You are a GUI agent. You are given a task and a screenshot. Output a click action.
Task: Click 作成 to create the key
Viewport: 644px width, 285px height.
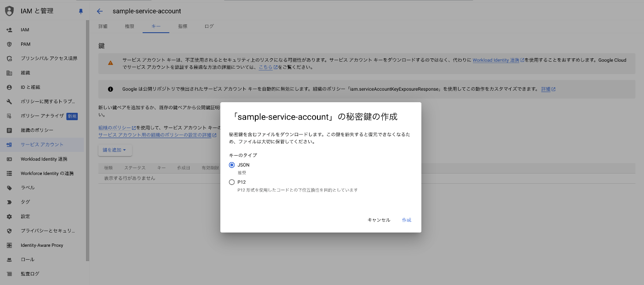coord(407,220)
